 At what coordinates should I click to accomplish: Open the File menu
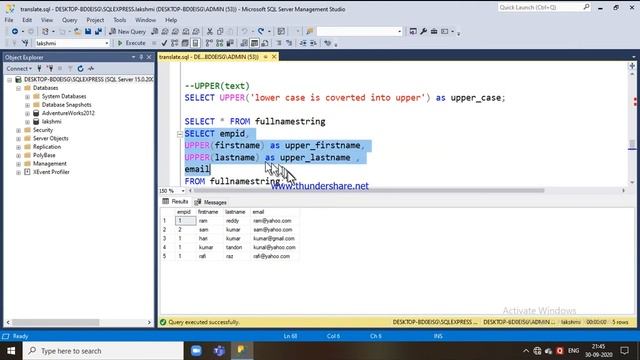point(9,20)
